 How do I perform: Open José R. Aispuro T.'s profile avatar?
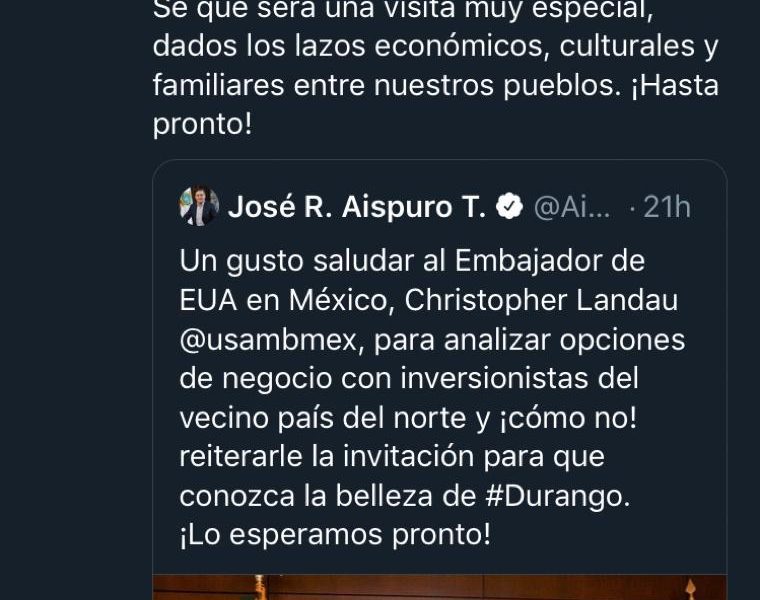coord(199,205)
